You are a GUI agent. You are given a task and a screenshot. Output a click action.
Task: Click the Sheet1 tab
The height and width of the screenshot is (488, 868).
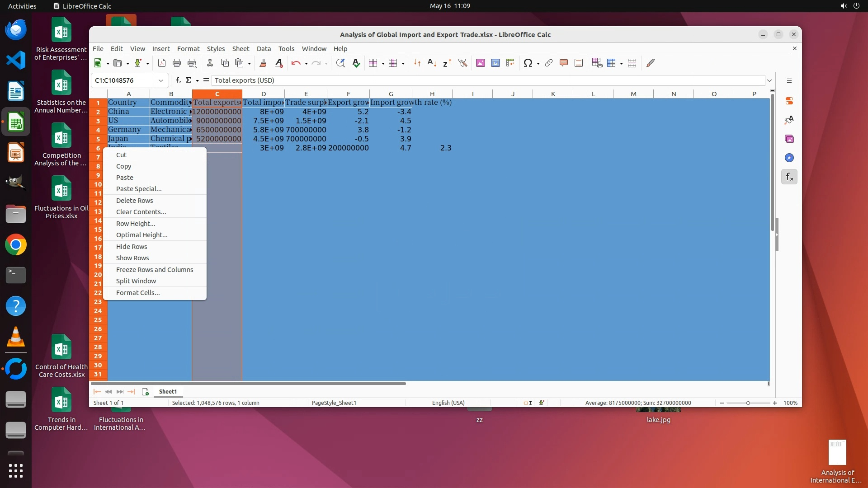[168, 392]
